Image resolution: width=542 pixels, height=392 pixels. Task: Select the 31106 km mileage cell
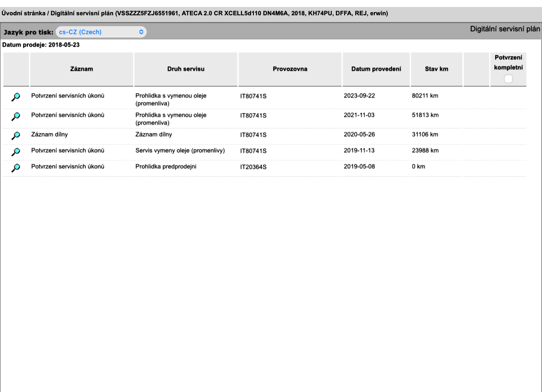point(425,134)
